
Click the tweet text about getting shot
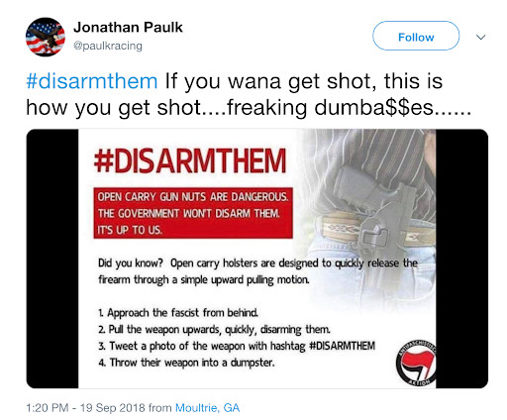pos(250,94)
